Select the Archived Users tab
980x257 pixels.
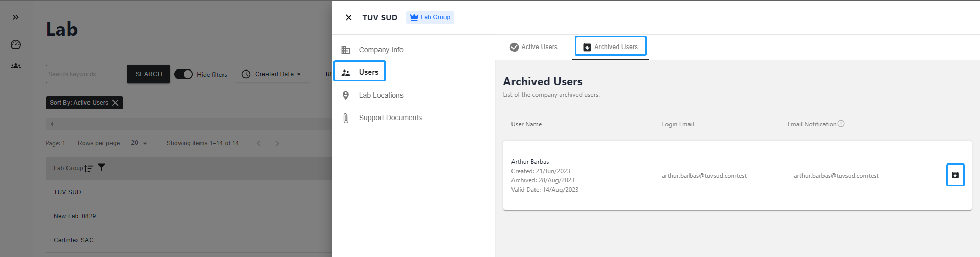point(610,47)
